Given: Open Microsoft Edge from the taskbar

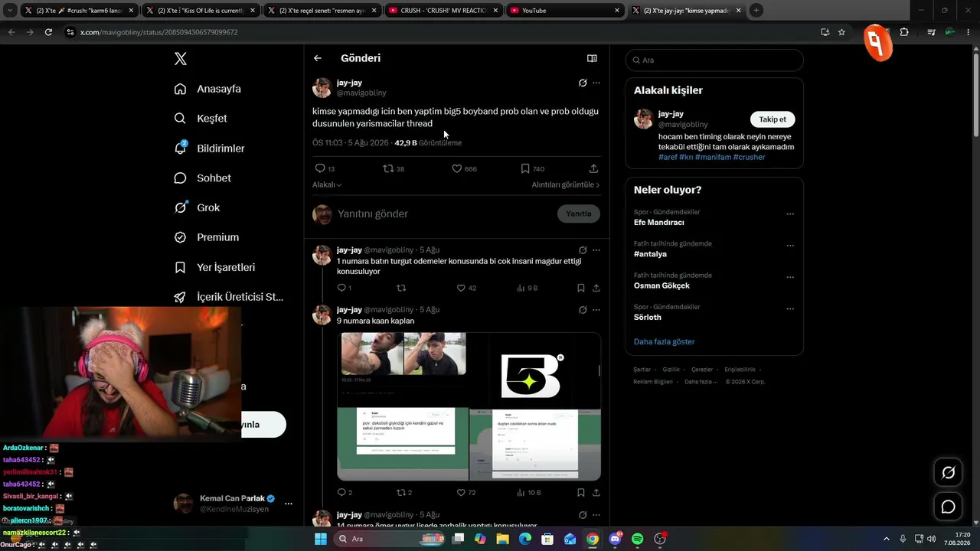Looking at the screenshot, I should [x=525, y=539].
